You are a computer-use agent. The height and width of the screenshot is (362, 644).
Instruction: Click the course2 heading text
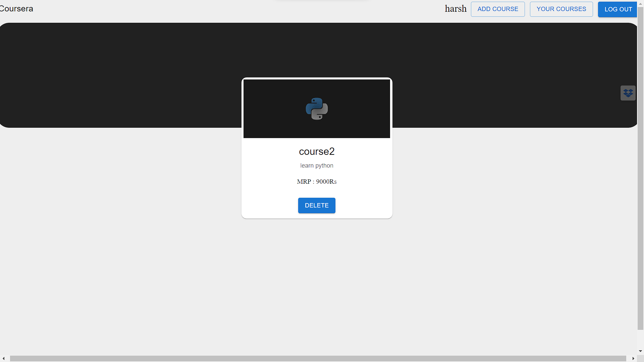[316, 151]
